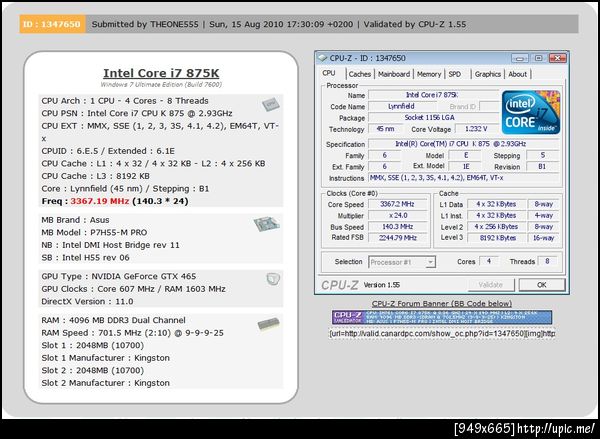Screen dimensions: 600x439
Task: Click the Intel Core i7 logo badge
Action: pyautogui.click(x=531, y=112)
